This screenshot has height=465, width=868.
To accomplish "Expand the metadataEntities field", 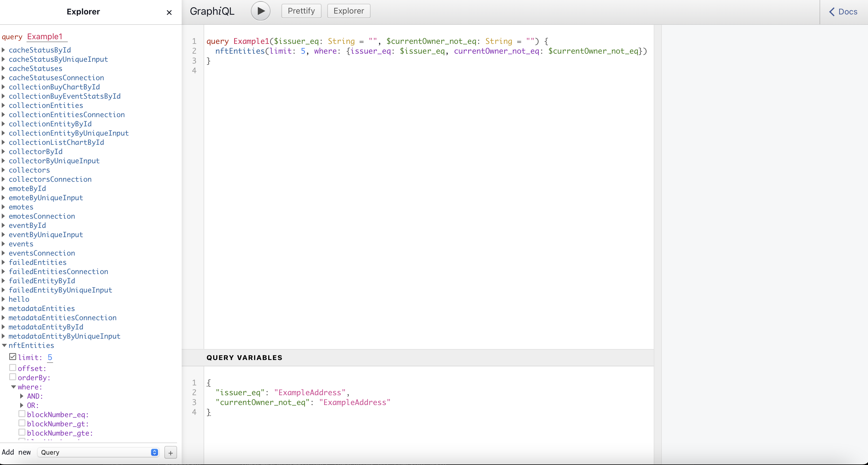I will (x=3, y=308).
